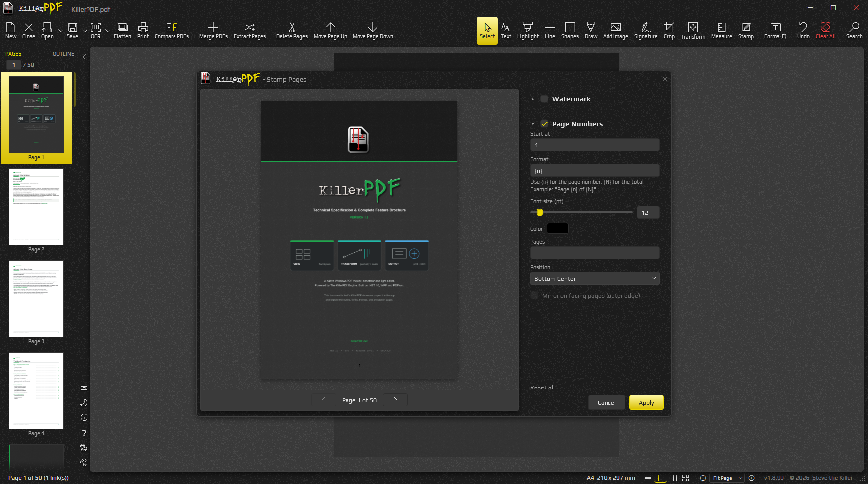The image size is (868, 484).
Task: Click the Apply button
Action: (646, 402)
